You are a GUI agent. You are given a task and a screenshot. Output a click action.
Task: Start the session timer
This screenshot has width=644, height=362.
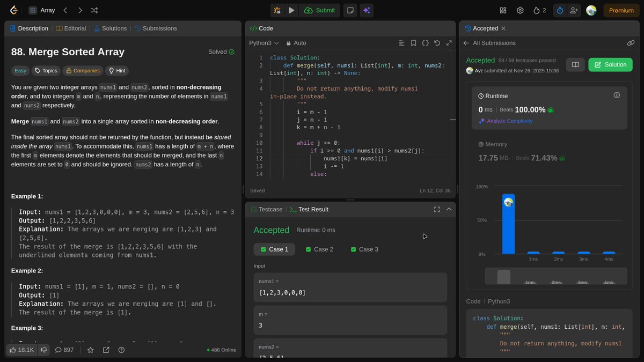(559, 10)
